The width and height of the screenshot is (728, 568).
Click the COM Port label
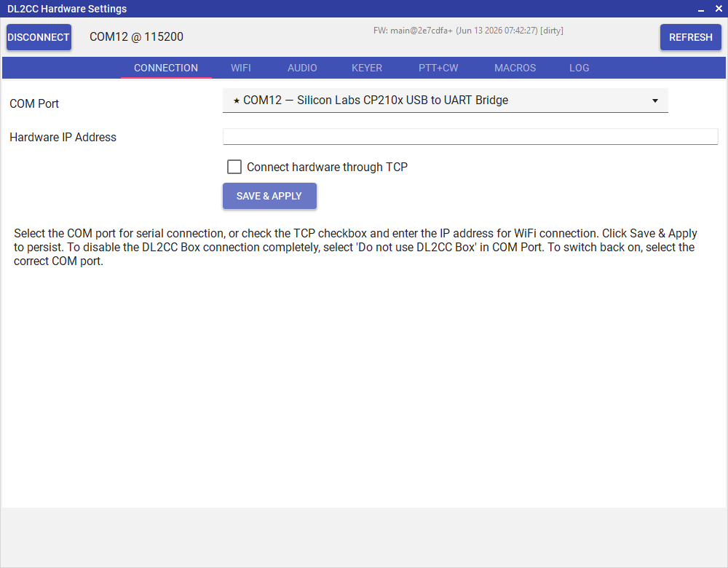(x=34, y=103)
